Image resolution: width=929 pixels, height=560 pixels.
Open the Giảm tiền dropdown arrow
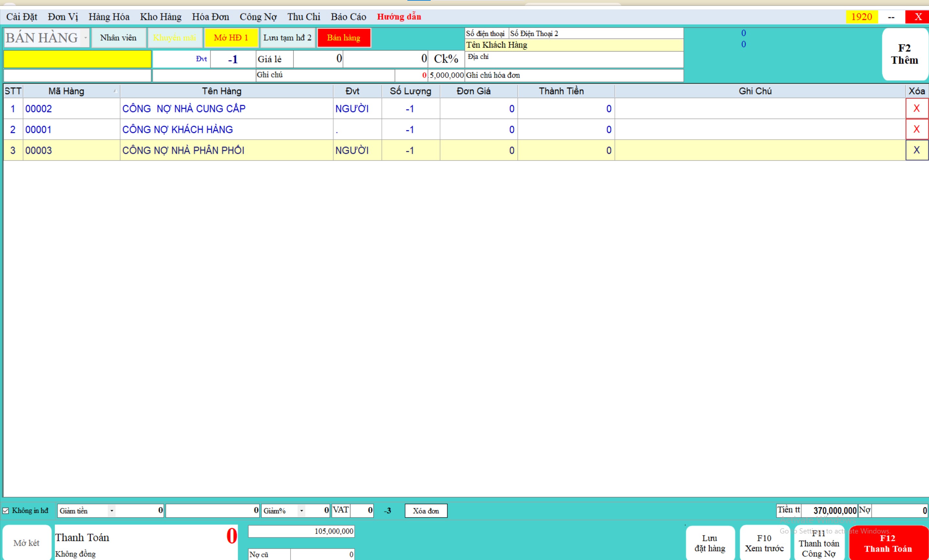point(112,511)
